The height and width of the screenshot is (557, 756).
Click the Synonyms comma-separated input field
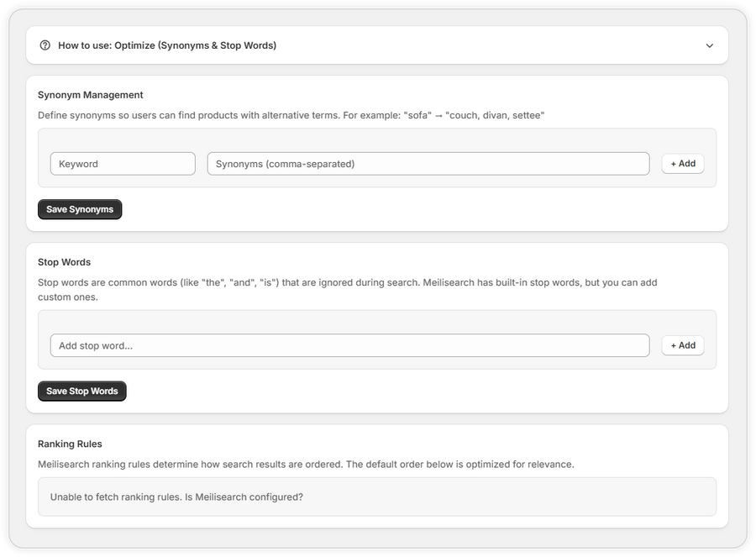428,164
